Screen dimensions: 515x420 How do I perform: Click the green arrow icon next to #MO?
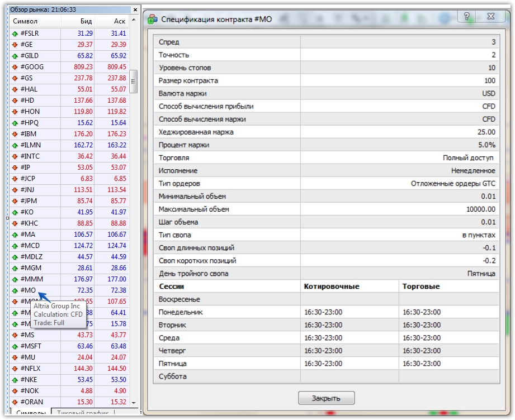(15, 291)
